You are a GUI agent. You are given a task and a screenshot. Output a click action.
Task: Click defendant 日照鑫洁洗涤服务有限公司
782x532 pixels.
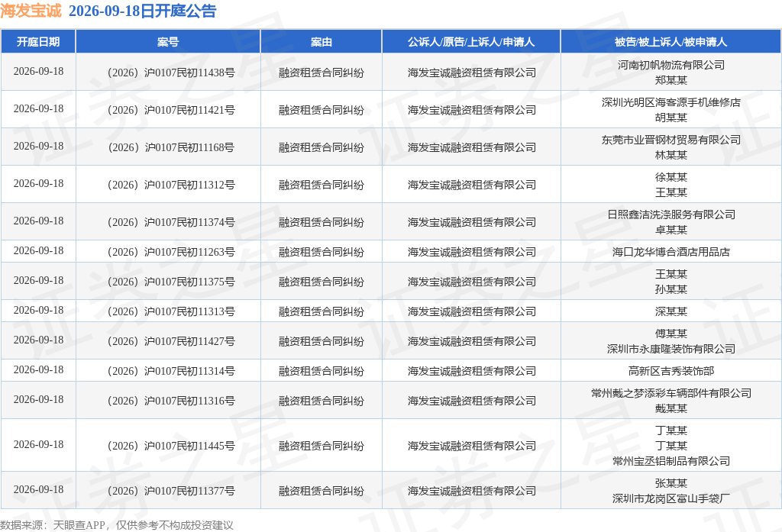(x=671, y=214)
